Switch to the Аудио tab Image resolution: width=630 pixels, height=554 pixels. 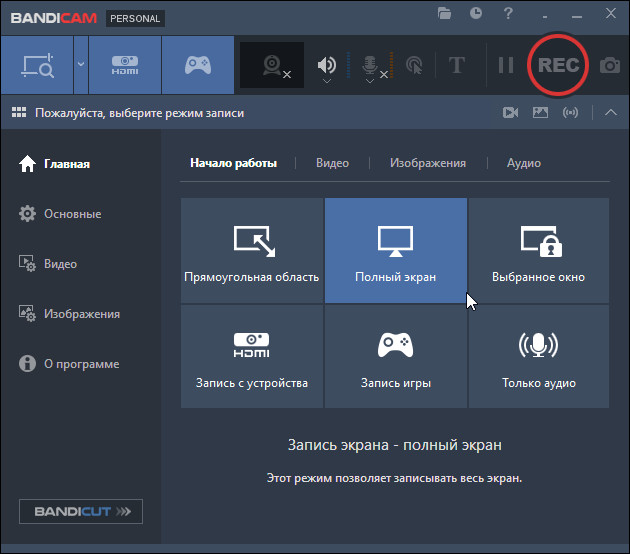[523, 163]
